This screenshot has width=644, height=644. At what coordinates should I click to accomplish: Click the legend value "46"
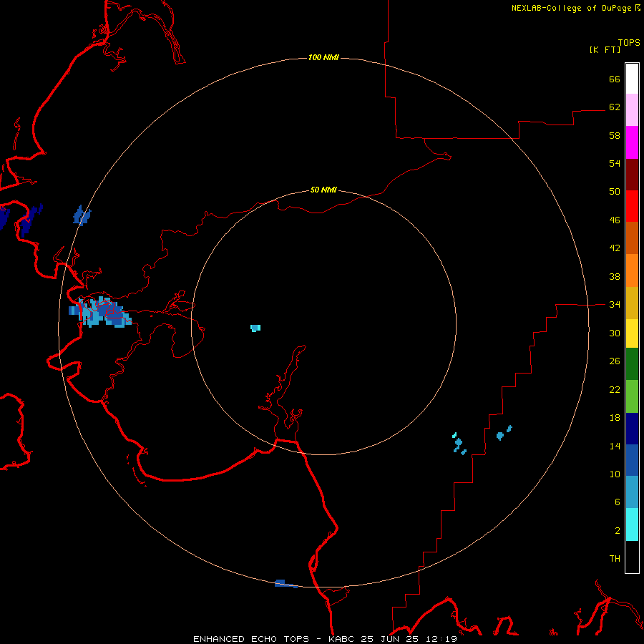tap(615, 220)
